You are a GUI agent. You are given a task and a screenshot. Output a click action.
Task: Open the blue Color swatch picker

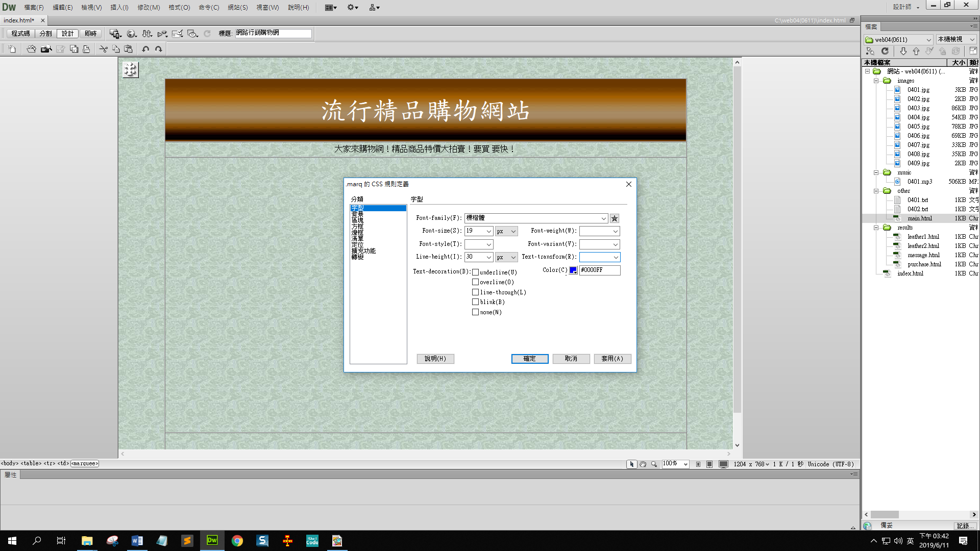point(573,270)
